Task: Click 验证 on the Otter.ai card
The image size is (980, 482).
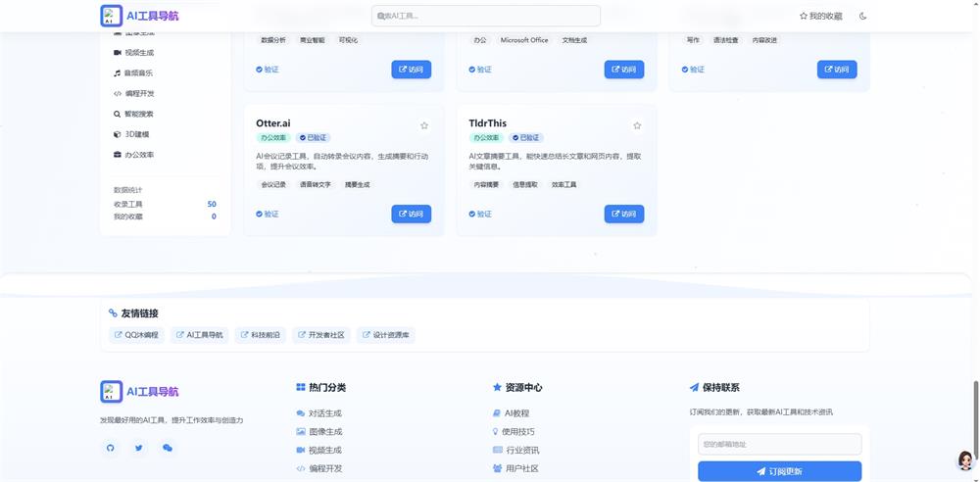Action: [x=268, y=214]
